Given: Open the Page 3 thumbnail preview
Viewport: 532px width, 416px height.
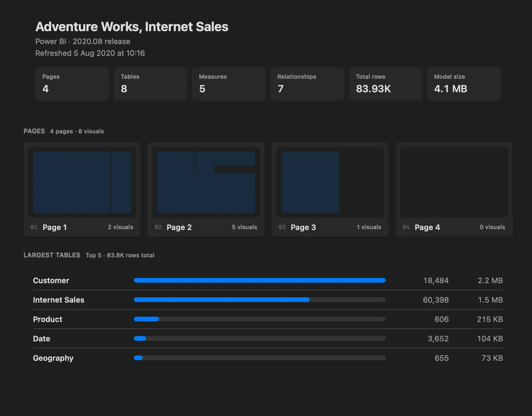Looking at the screenshot, I should (330, 182).
